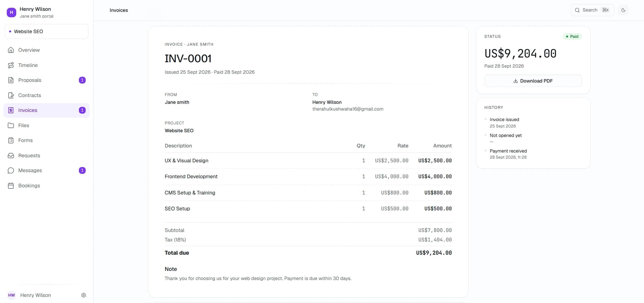The width and height of the screenshot is (644, 303).
Task: Click the download arrow icon
Action: point(516,81)
